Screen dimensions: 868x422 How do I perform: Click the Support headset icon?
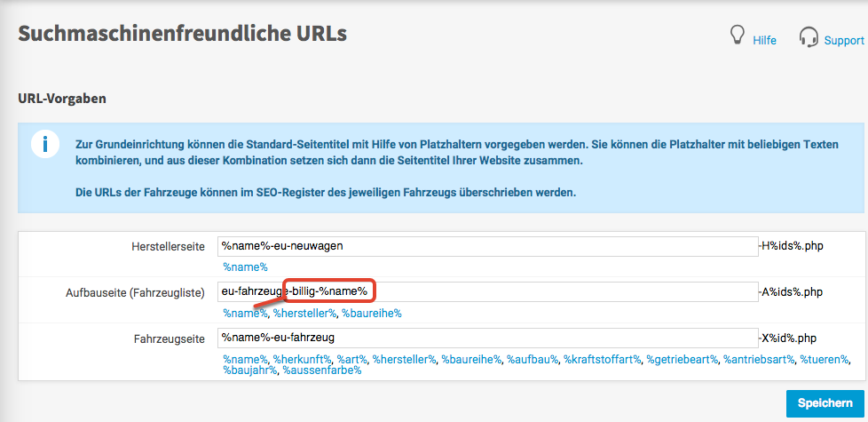808,37
